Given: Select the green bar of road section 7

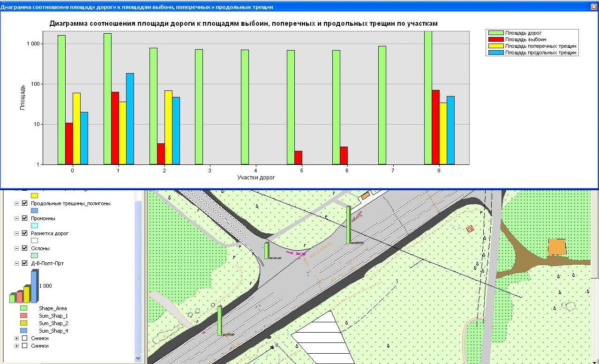Looking at the screenshot, I should pyautogui.click(x=382, y=105).
